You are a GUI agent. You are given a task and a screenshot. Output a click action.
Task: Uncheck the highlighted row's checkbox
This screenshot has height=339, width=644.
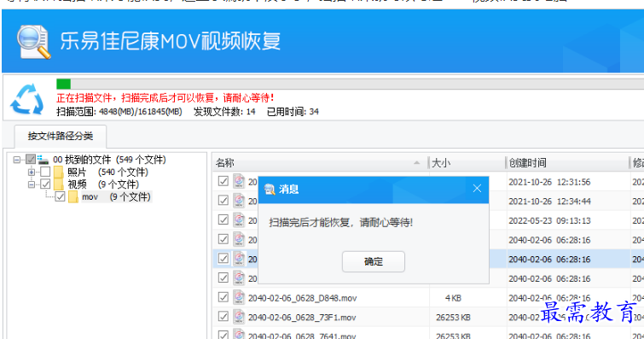point(223,259)
